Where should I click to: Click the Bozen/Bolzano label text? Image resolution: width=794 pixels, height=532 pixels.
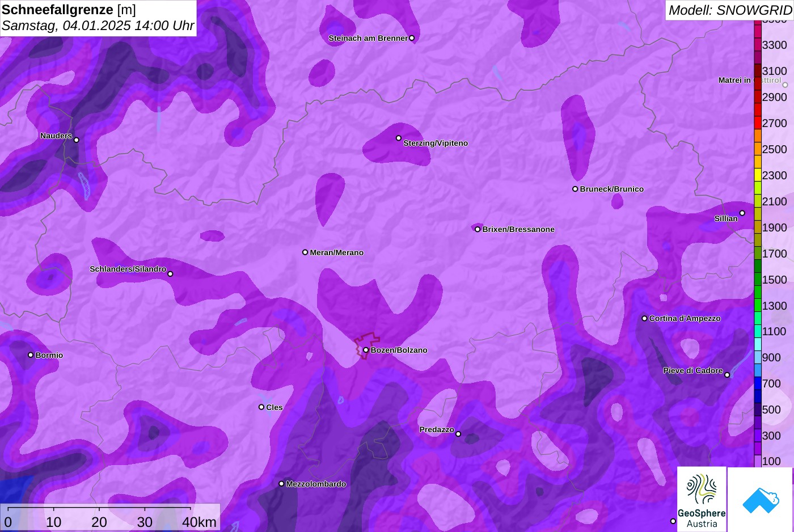399,350
